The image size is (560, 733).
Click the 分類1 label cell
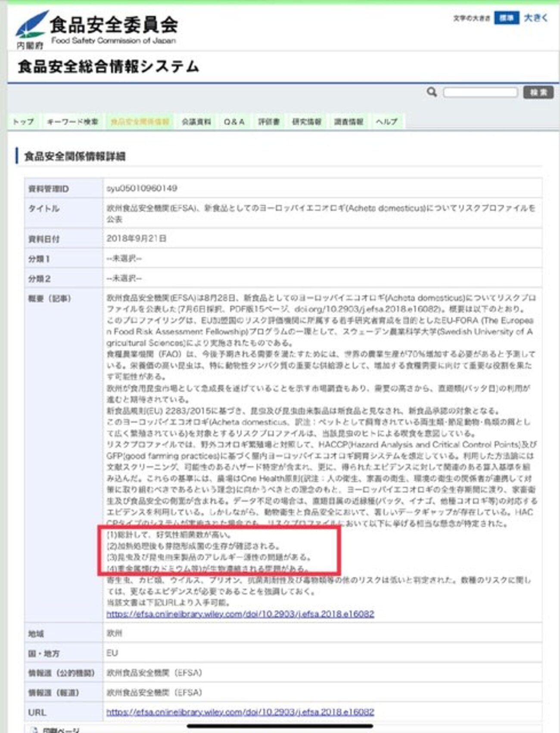click(64, 259)
